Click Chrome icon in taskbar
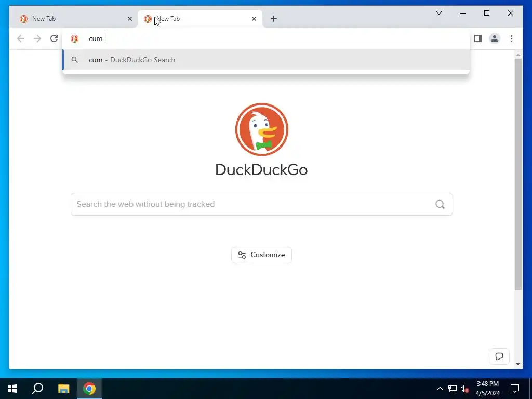This screenshot has width=532, height=399. click(89, 389)
